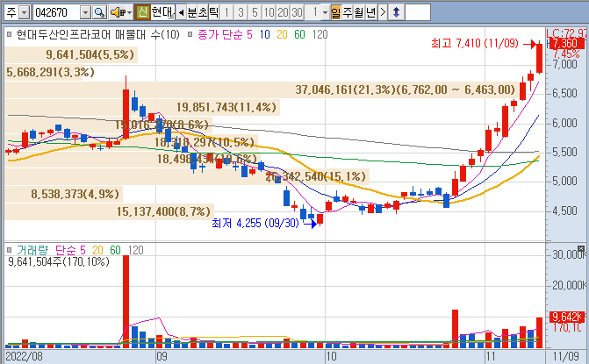Open stock search magnifier icon
This screenshot has width=589, height=364.
click(99, 13)
